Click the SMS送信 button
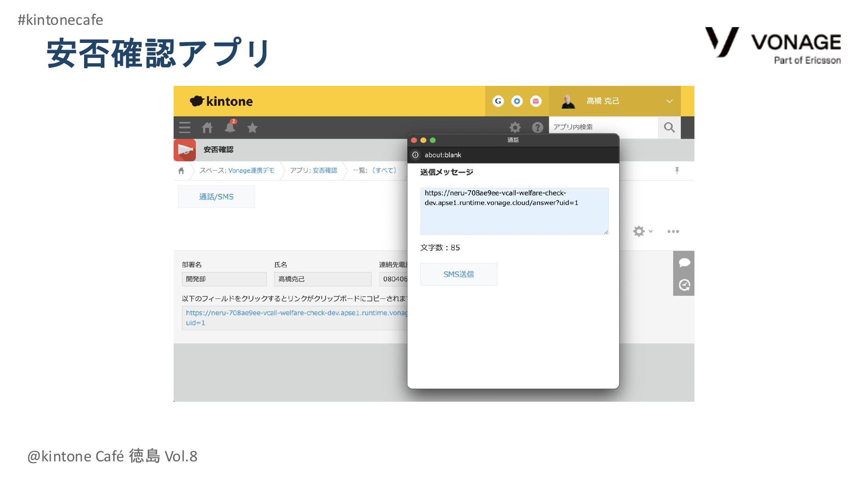868x488 pixels. point(458,274)
